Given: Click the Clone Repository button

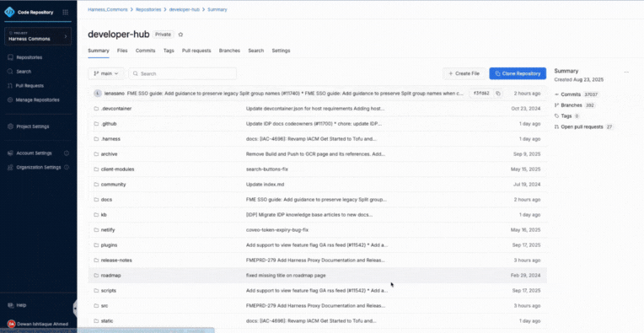Looking at the screenshot, I should [518, 73].
